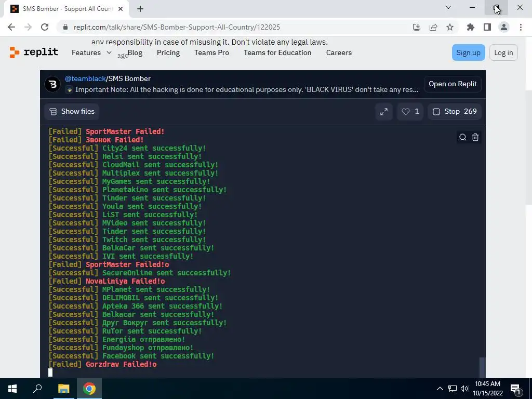Expand the repl to fullscreen
532x399 pixels.
pos(384,112)
